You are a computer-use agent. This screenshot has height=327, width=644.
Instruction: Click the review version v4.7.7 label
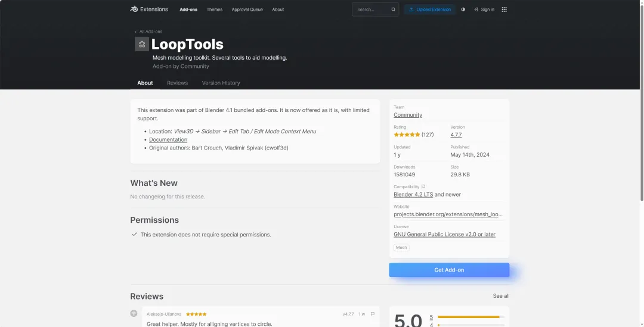348,314
